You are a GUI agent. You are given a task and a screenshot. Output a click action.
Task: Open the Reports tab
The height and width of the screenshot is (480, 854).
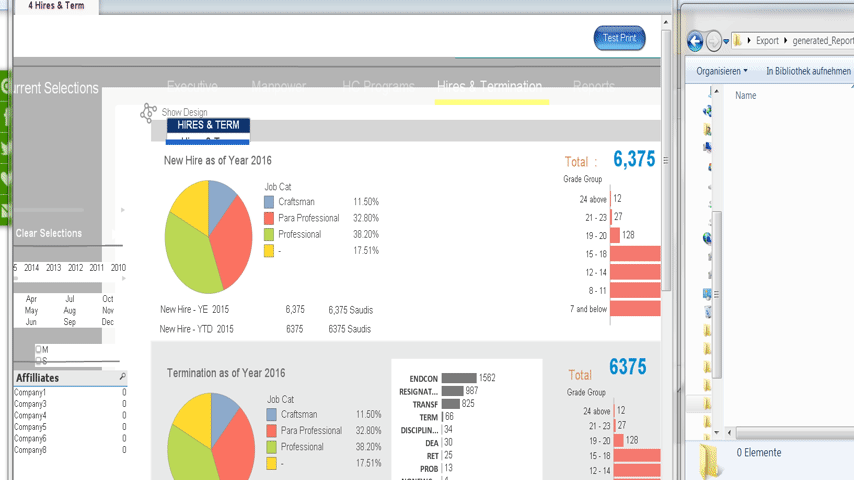(593, 86)
